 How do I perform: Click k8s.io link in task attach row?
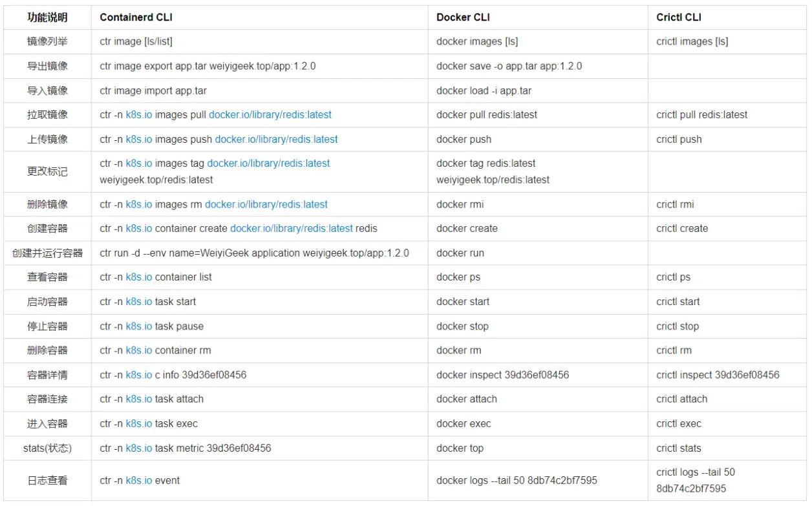coord(139,399)
